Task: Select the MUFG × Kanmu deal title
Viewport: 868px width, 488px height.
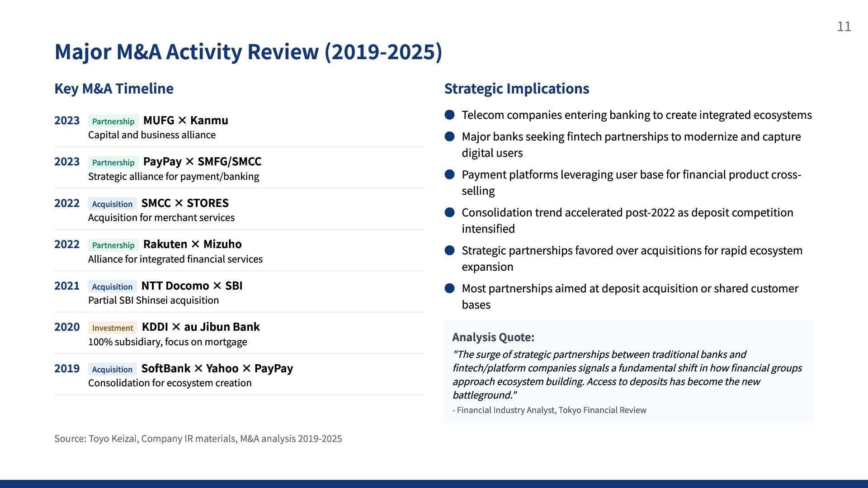Action: pyautogui.click(x=185, y=120)
